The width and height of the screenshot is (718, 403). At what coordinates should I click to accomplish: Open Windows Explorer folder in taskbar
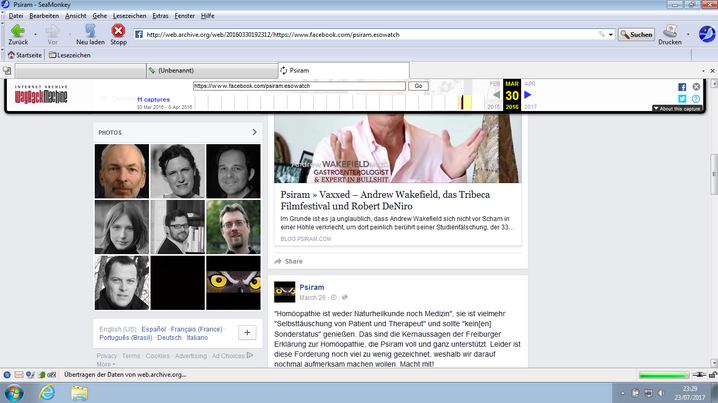click(79, 393)
